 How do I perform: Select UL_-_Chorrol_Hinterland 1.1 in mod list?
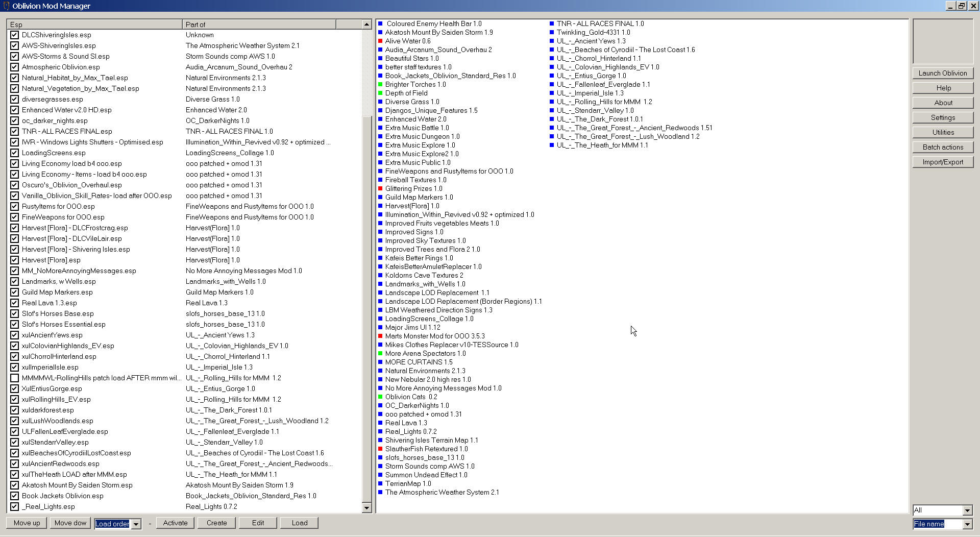599,58
